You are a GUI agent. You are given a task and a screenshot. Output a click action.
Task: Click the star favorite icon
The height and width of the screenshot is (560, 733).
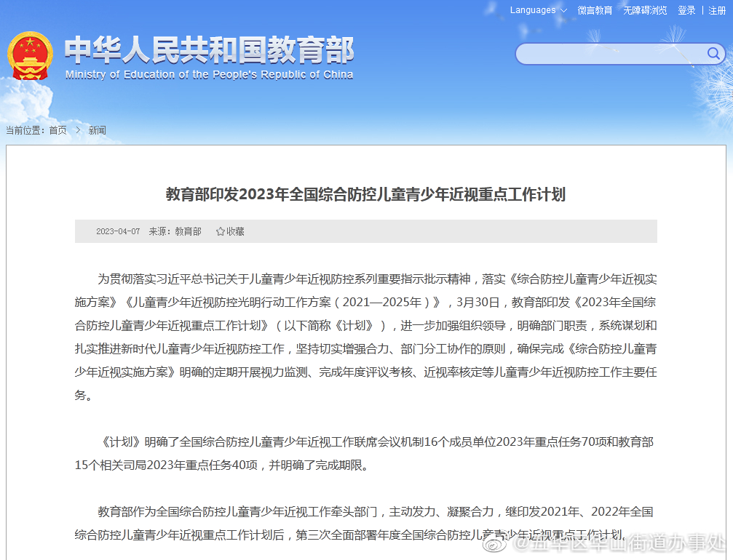pos(221,232)
